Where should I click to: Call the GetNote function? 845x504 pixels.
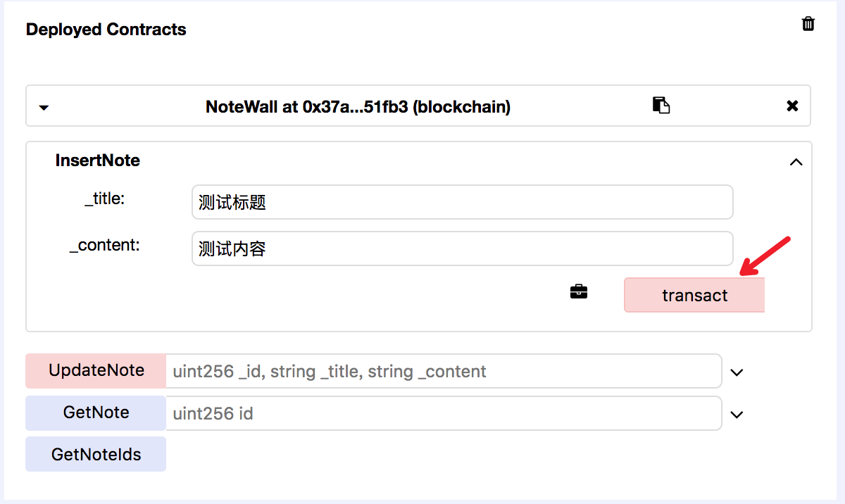96,413
